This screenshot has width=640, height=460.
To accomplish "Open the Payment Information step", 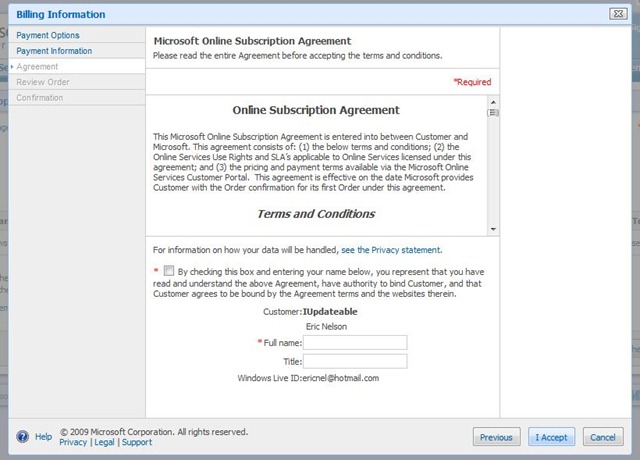I will coord(54,51).
